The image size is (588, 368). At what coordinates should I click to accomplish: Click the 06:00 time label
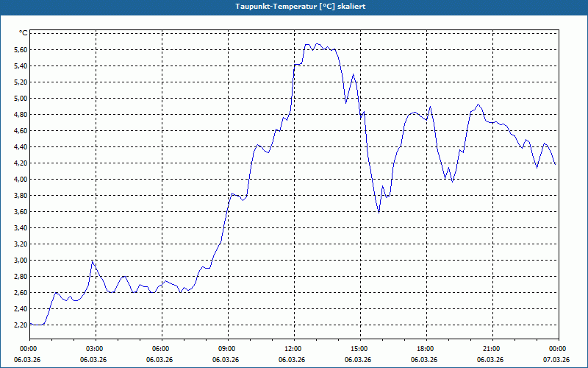point(162,349)
